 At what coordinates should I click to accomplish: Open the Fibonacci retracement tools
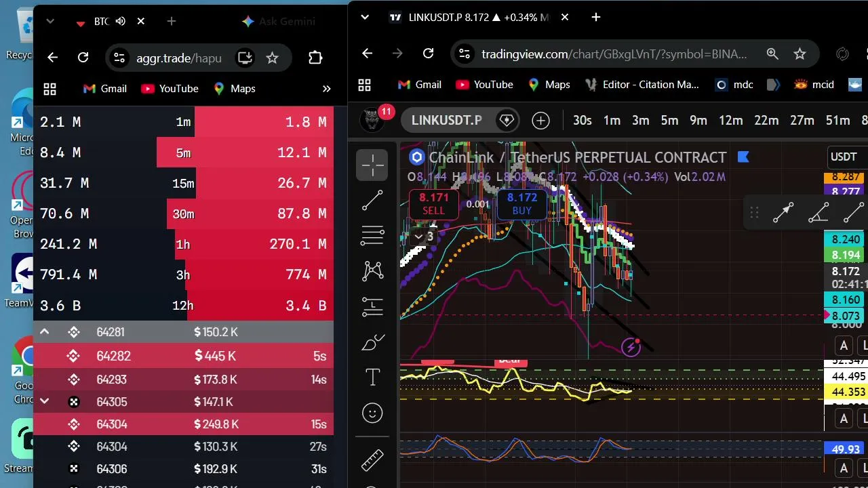372,236
